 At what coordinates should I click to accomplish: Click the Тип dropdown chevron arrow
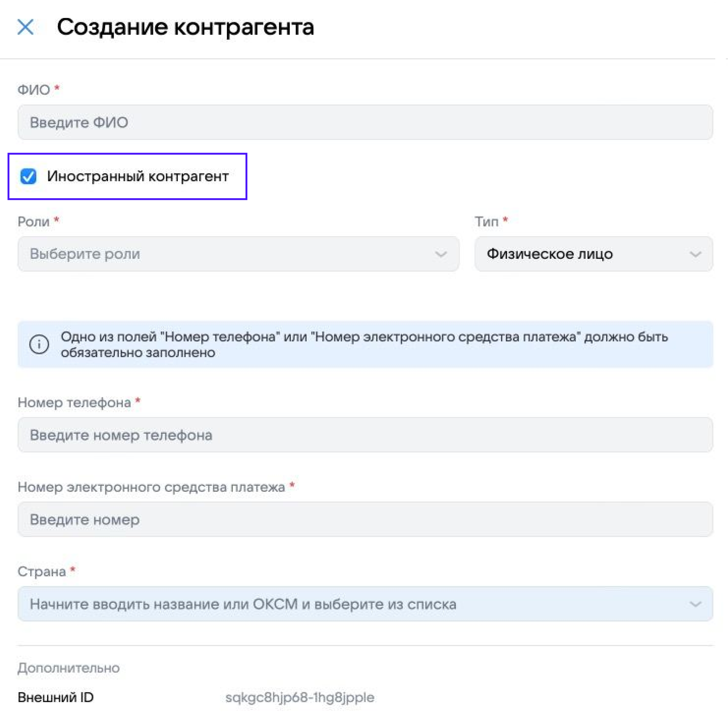point(695,254)
